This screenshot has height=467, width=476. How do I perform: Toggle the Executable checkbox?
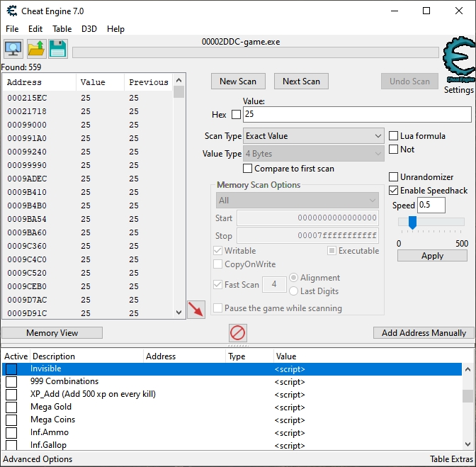click(x=331, y=250)
